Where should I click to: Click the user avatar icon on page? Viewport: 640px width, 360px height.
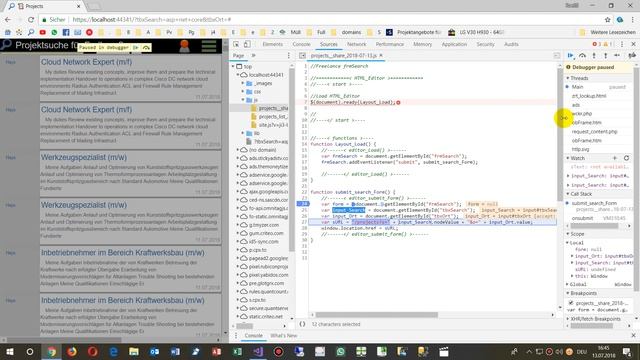(184, 46)
